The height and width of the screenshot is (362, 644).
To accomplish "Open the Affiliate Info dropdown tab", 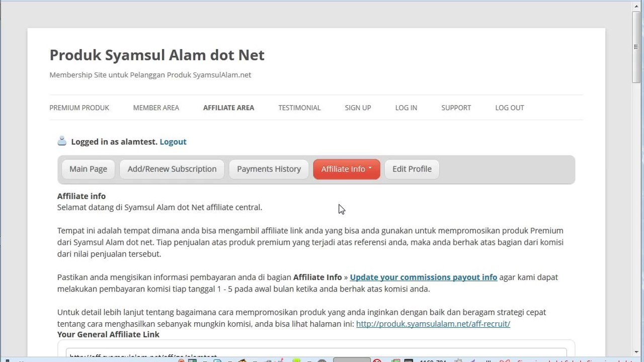I will pos(347,169).
